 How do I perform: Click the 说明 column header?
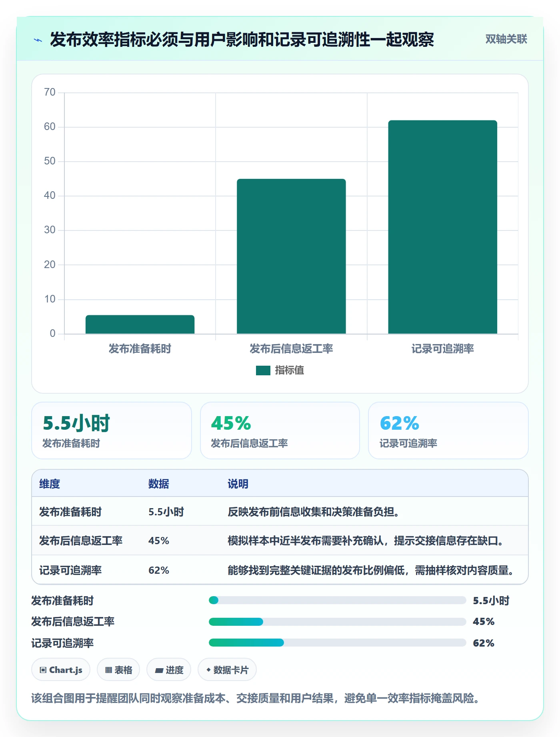point(238,484)
